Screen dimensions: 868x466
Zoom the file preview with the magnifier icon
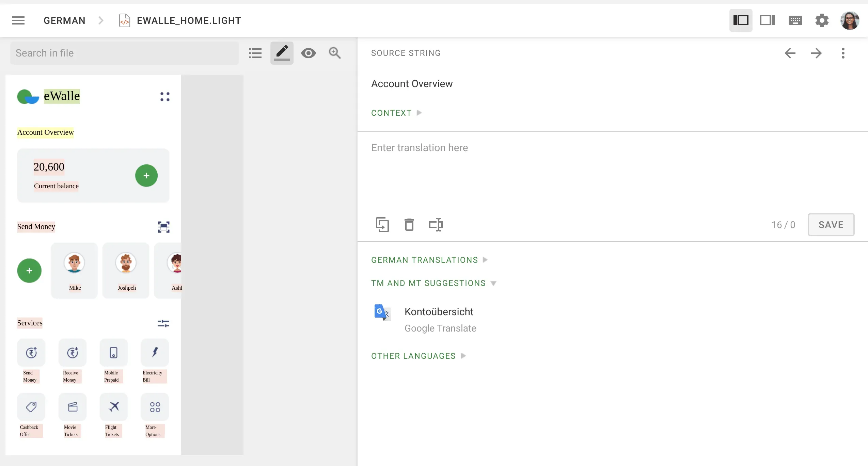[x=334, y=53]
